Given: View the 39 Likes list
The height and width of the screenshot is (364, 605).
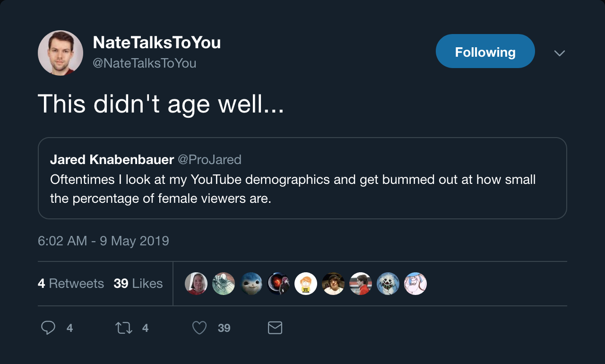Looking at the screenshot, I should pyautogui.click(x=138, y=283).
